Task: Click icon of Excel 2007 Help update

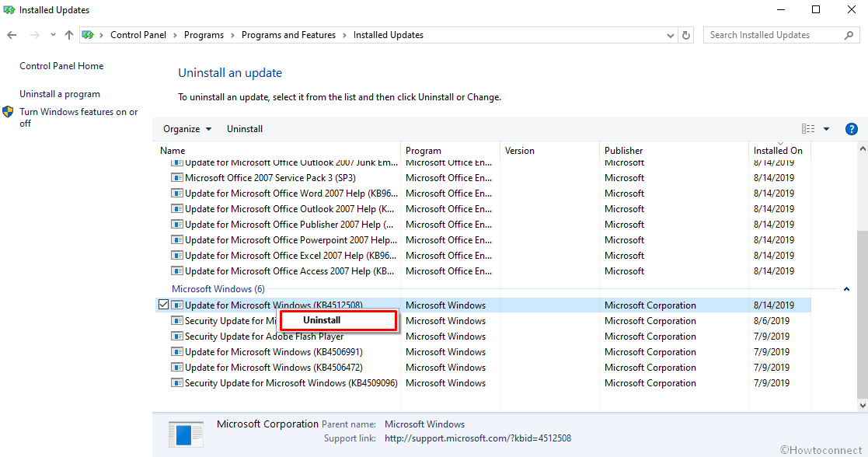Action: pyautogui.click(x=177, y=256)
